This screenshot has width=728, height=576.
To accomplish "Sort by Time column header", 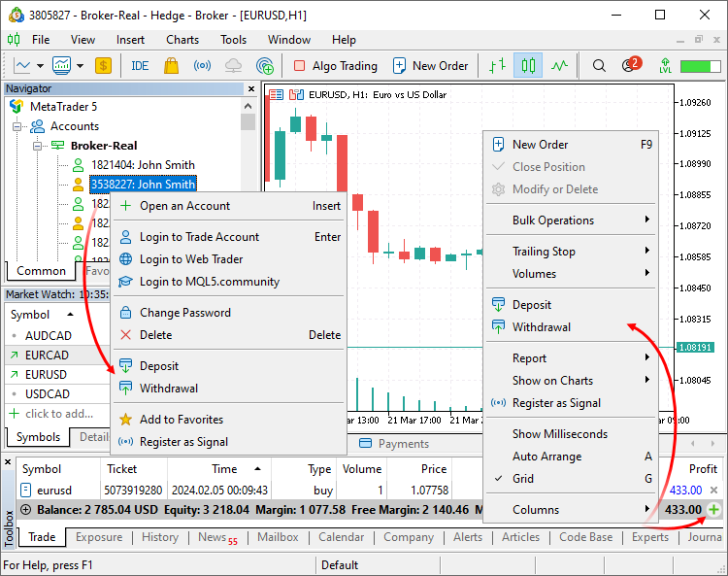I will pos(219,469).
